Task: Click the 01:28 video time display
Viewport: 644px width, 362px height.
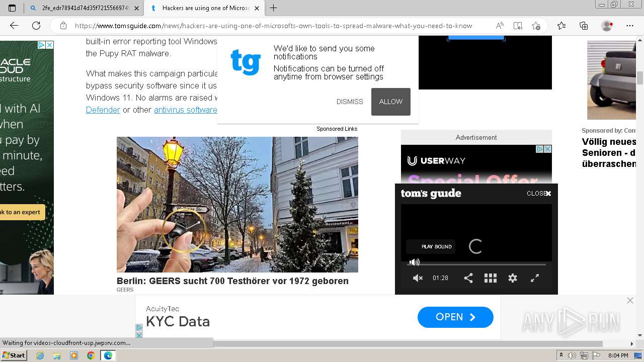Action: tap(440, 278)
